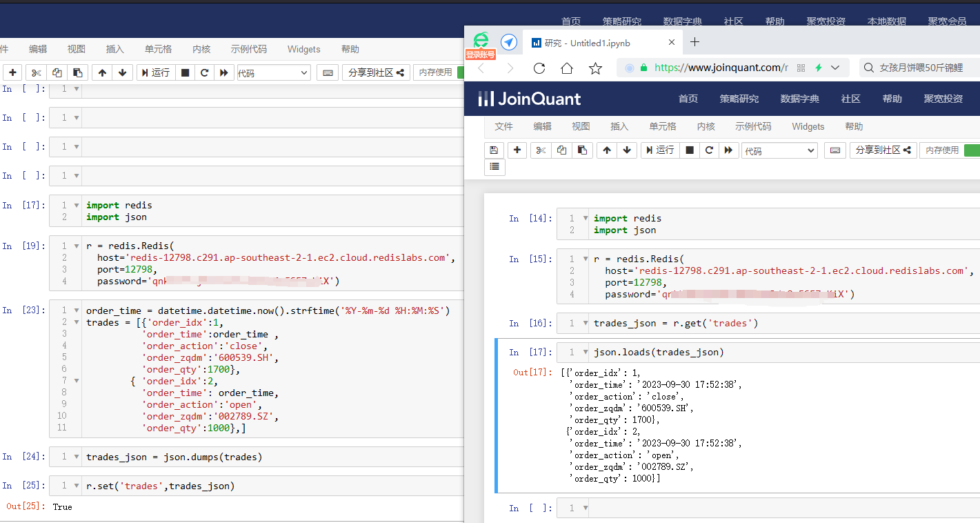
Task: Toggle table of contents list icon
Action: pos(495,166)
